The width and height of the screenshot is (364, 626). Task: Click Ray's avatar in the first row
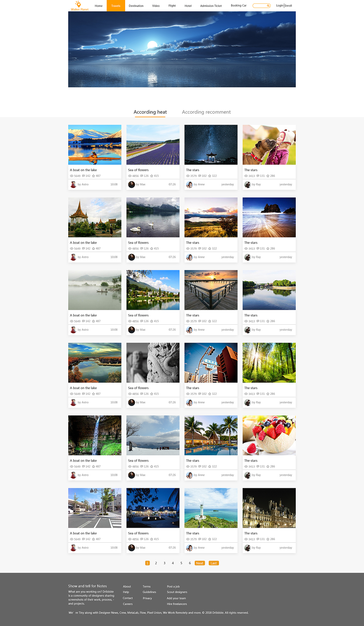pyautogui.click(x=248, y=184)
